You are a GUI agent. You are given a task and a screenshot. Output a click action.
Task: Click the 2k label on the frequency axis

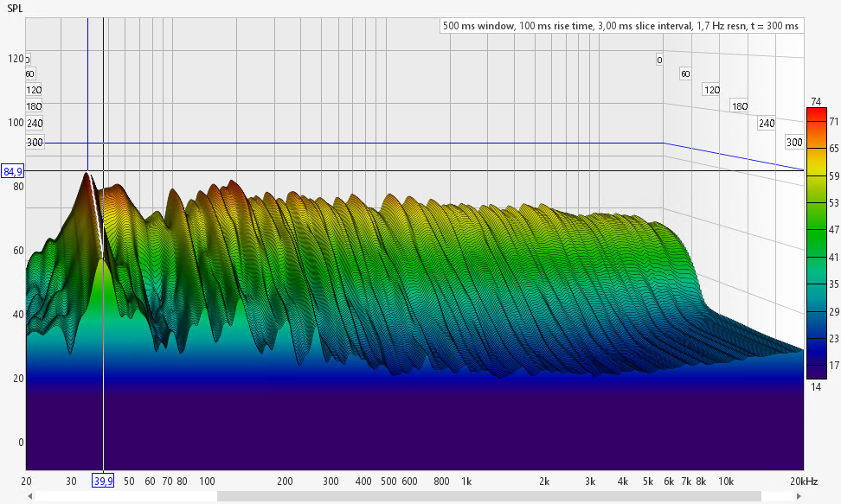tap(544, 482)
